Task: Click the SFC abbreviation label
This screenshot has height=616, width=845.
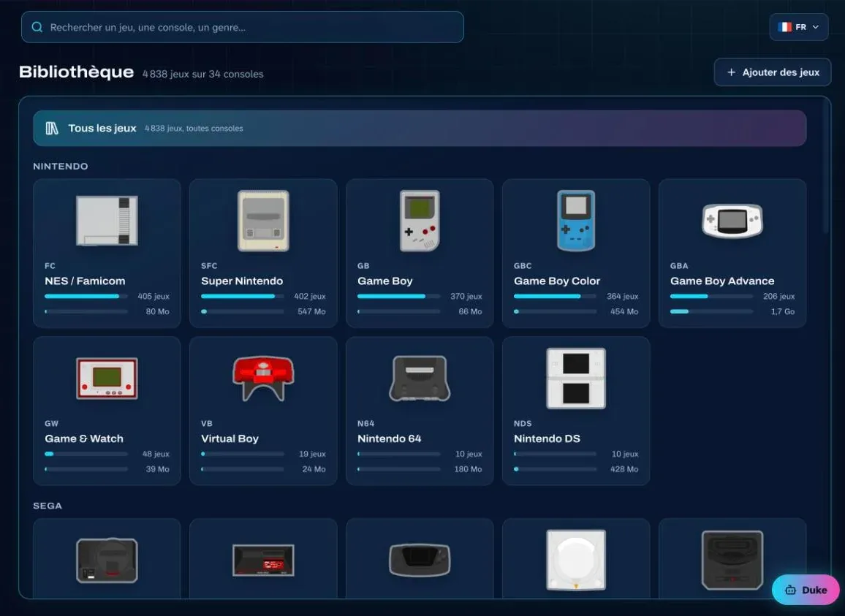Action: point(209,266)
